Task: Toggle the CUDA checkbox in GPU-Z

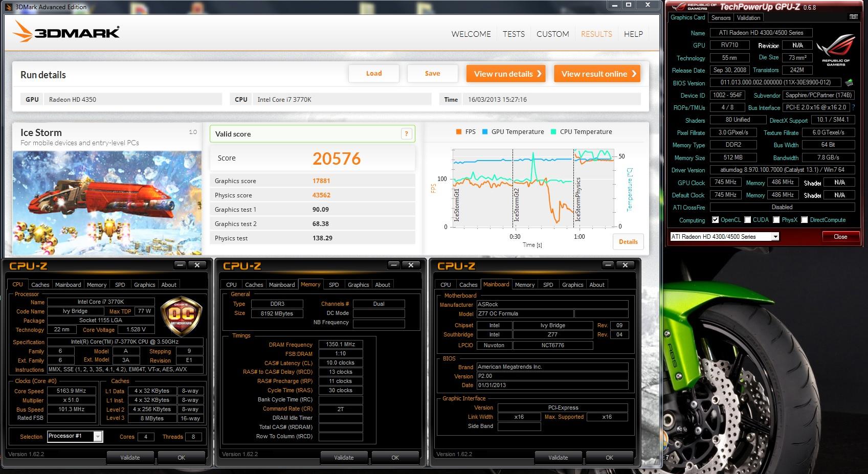Action: pyautogui.click(x=747, y=220)
